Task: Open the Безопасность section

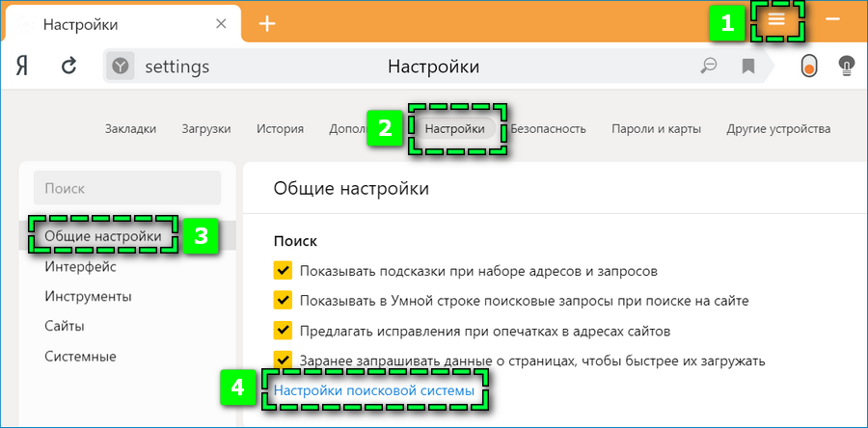Action: tap(548, 129)
